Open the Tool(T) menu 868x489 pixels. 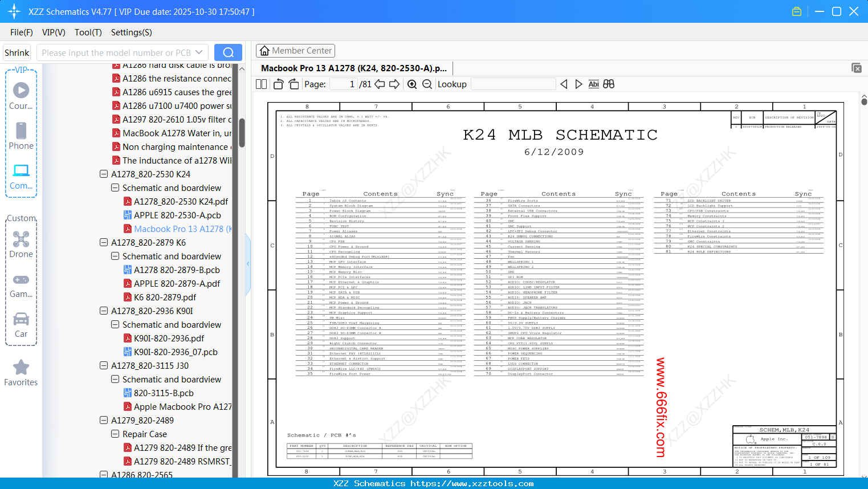tap(88, 32)
